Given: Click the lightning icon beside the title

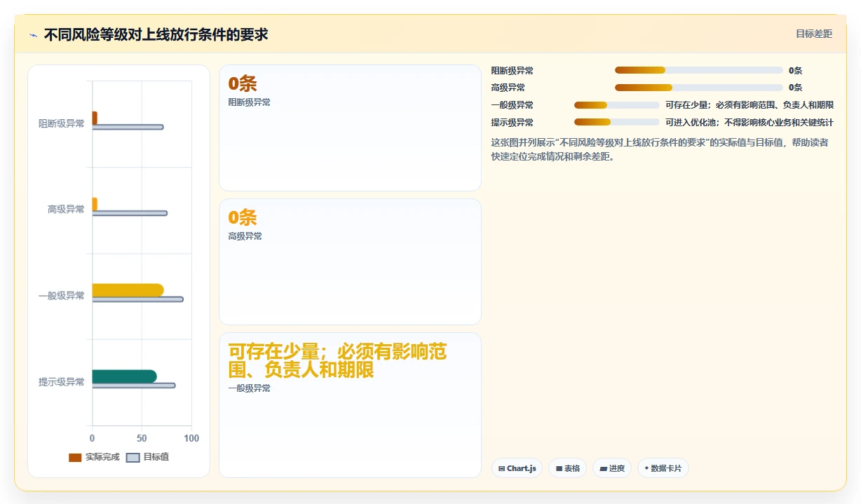Looking at the screenshot, I should [x=34, y=35].
